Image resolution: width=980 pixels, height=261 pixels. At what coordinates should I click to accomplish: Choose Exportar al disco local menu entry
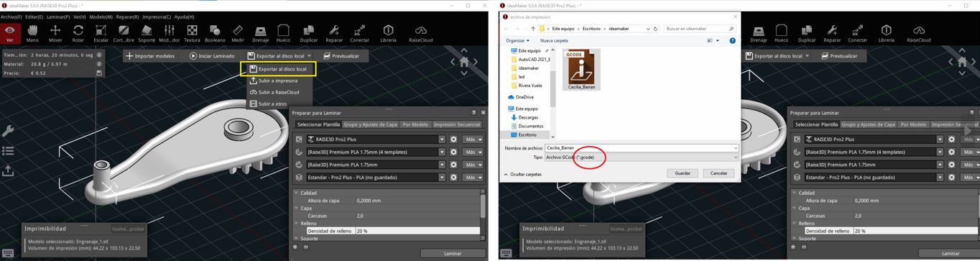pos(278,69)
